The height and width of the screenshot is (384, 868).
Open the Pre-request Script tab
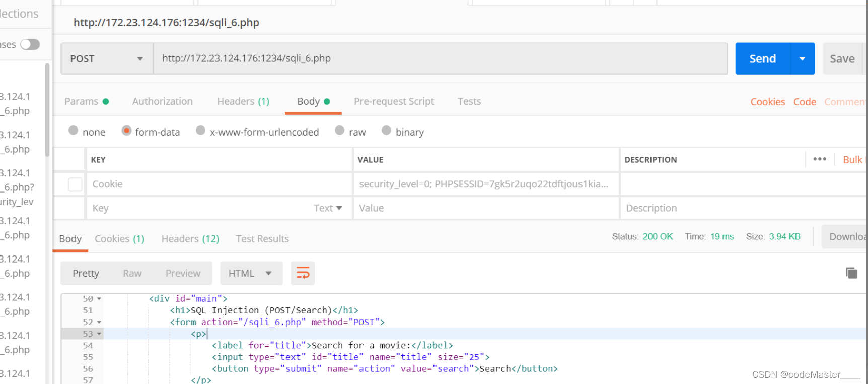(x=394, y=101)
